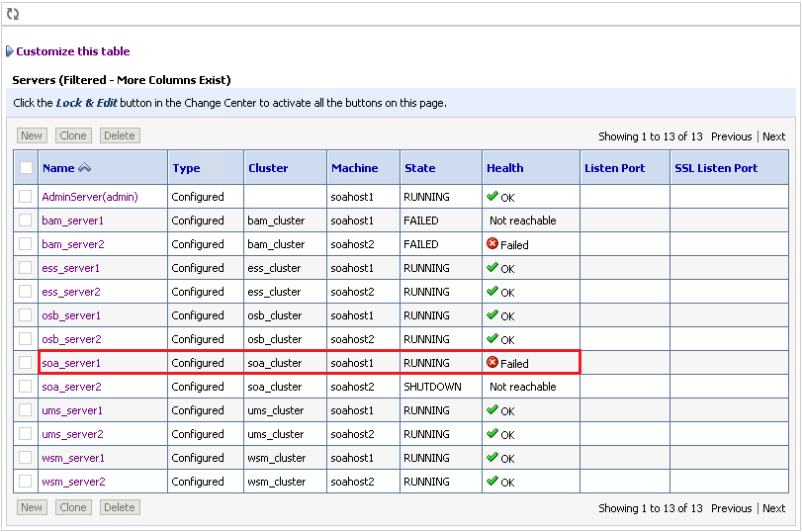Screen dimensions: 803x532
Task: Expand the Customize this table section
Action: (72, 51)
